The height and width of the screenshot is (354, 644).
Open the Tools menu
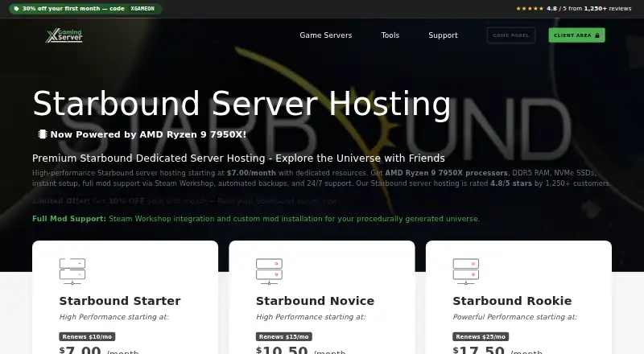[x=390, y=35]
